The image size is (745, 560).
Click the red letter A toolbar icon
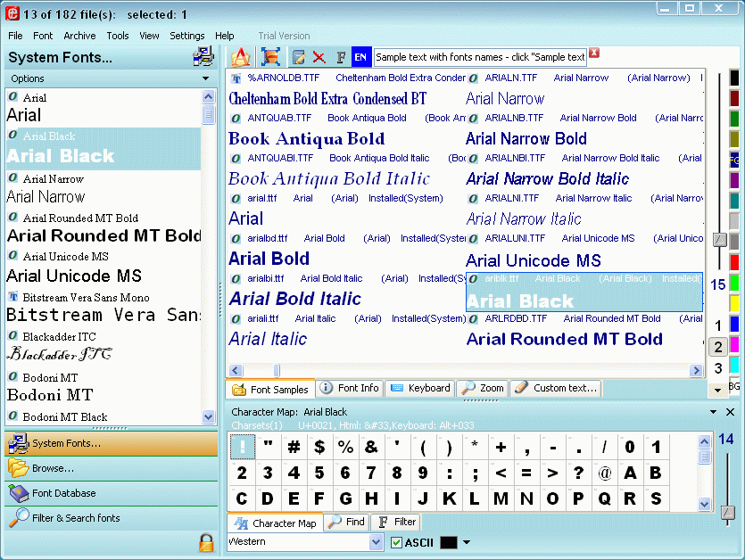point(241,56)
